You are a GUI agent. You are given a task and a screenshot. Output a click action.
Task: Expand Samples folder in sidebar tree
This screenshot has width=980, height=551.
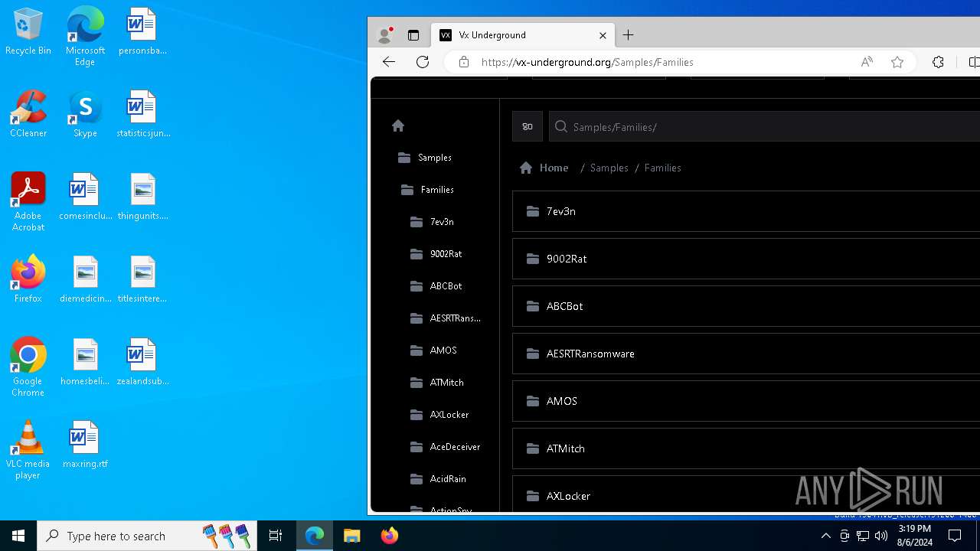pyautogui.click(x=425, y=158)
